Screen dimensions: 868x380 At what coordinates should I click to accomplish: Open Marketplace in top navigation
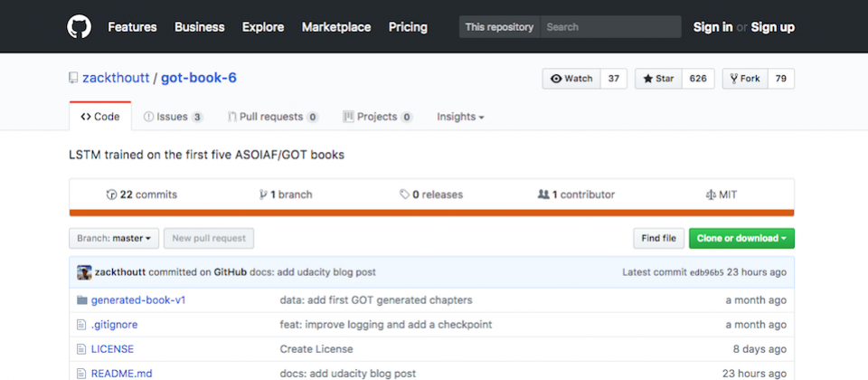[x=336, y=26]
